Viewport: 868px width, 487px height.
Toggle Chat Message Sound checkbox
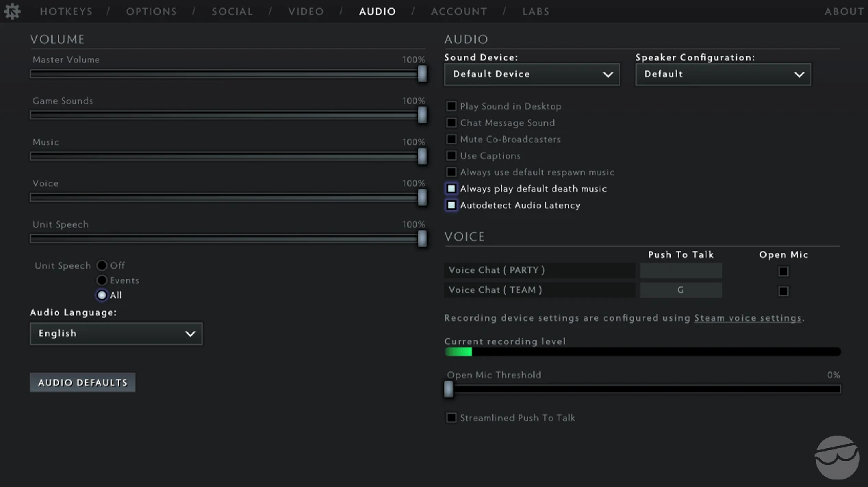point(451,122)
